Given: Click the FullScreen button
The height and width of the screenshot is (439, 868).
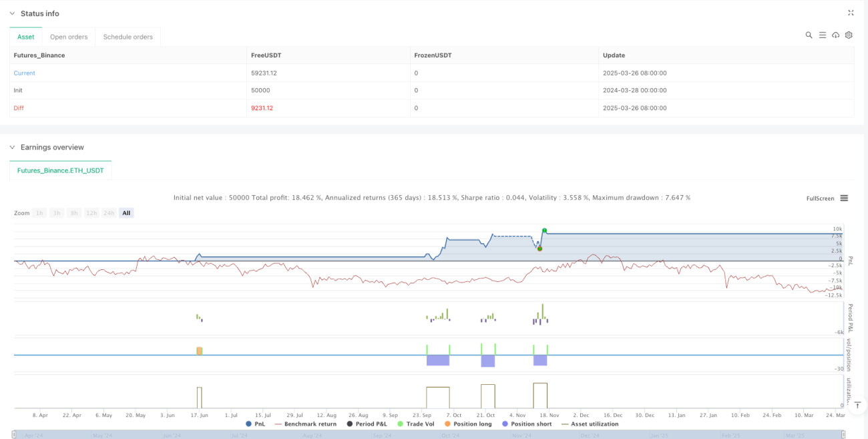Looking at the screenshot, I should [x=821, y=198].
